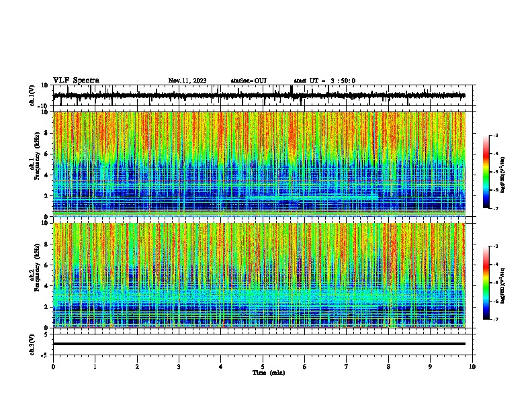
Task: Select the "start UT = 3 :50: 0" text
Action: (324, 81)
